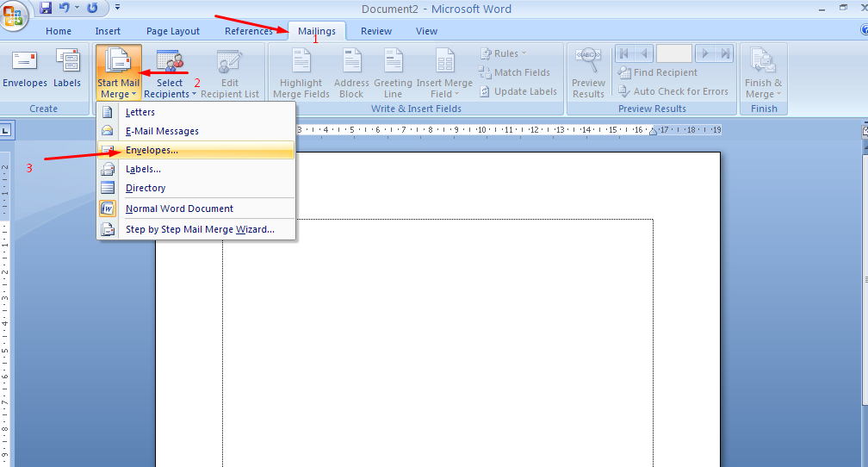The width and height of the screenshot is (868, 467).
Task: Click Auto Check for Errors
Action: point(673,91)
